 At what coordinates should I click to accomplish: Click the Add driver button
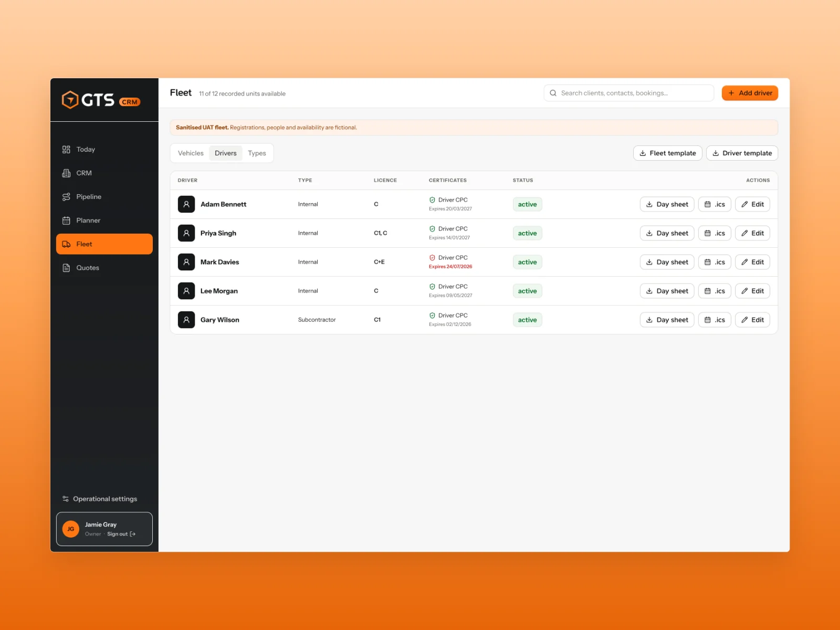point(750,93)
